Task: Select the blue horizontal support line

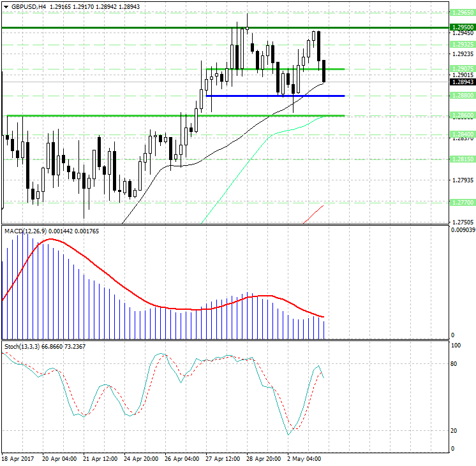Action: click(x=276, y=96)
